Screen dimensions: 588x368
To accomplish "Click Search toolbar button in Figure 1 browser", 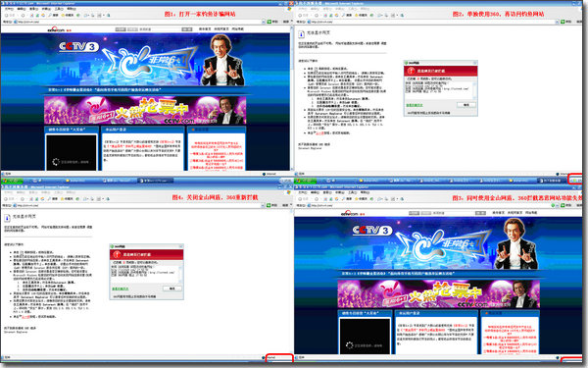I will (53, 15).
